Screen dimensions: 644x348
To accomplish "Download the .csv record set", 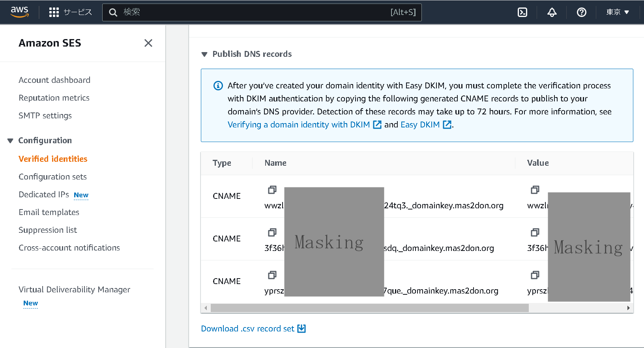I will (248, 329).
